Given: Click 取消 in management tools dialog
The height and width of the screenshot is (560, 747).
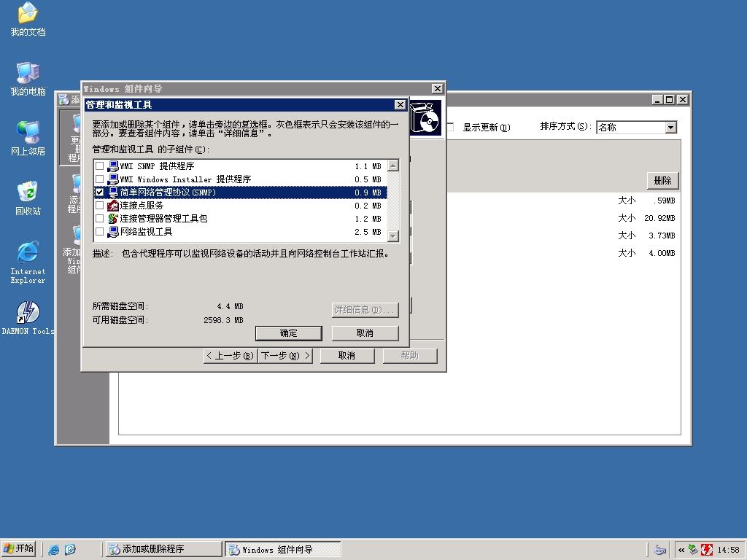Looking at the screenshot, I should pos(365,333).
